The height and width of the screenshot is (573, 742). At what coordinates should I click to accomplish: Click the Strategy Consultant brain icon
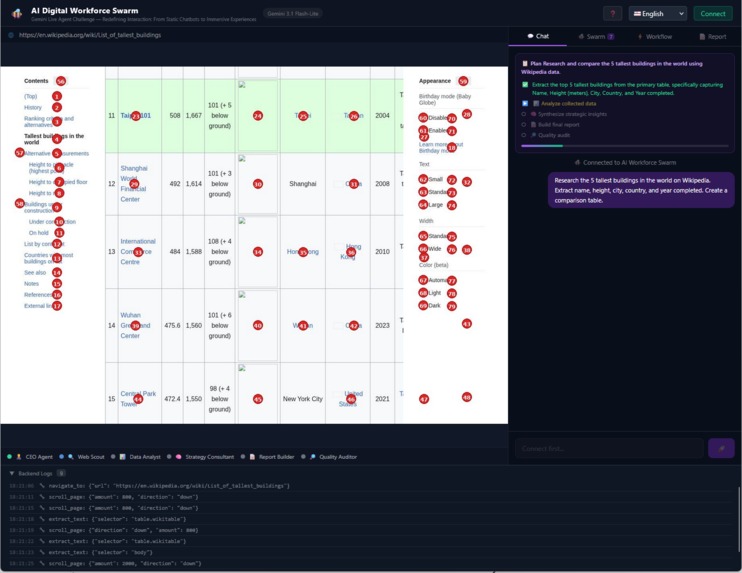tap(178, 457)
